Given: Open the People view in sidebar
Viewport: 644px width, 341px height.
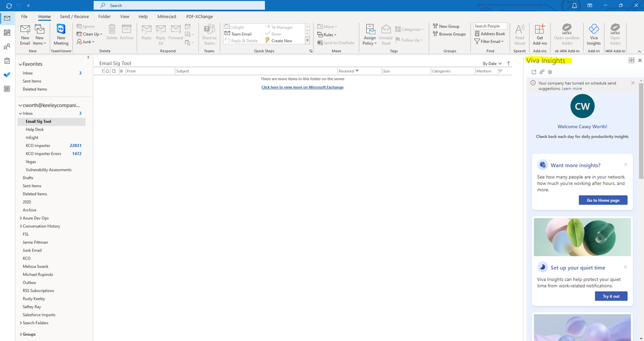Looking at the screenshot, I should pos(7,46).
